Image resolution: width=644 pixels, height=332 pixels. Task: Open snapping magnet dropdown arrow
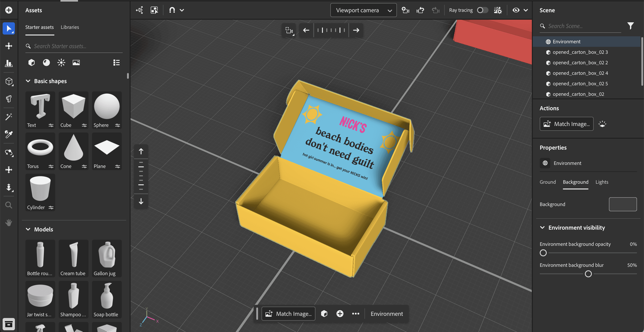click(182, 10)
